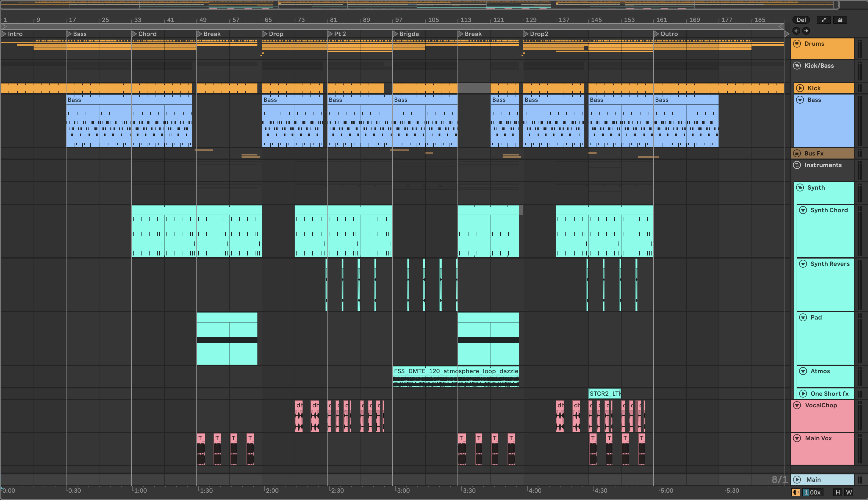Image resolution: width=868 pixels, height=500 pixels.
Task: Click the Del locator button
Action: click(801, 20)
